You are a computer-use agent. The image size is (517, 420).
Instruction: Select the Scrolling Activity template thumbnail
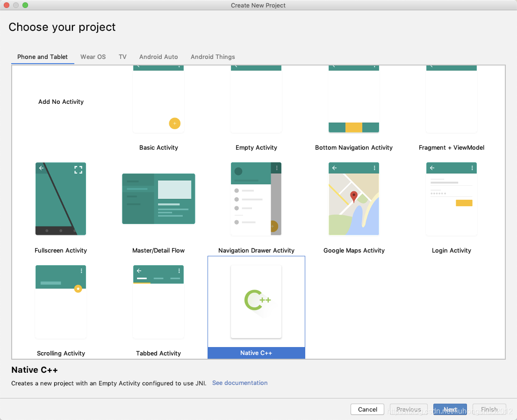[61, 302]
